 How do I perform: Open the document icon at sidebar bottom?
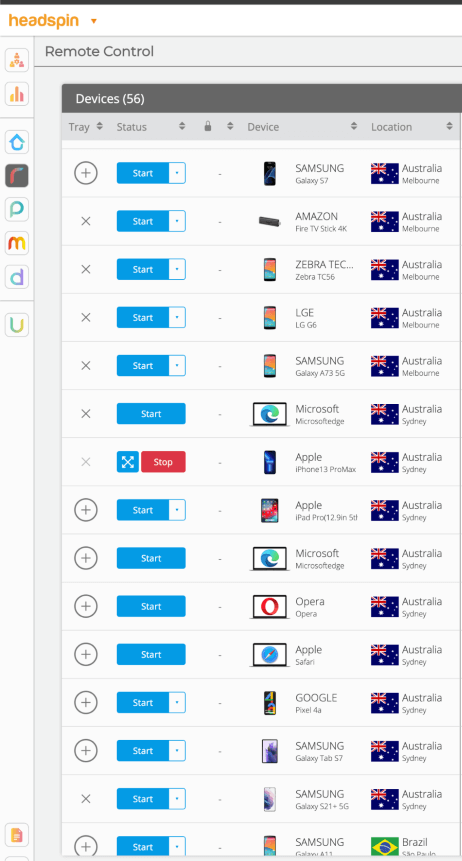[17, 835]
